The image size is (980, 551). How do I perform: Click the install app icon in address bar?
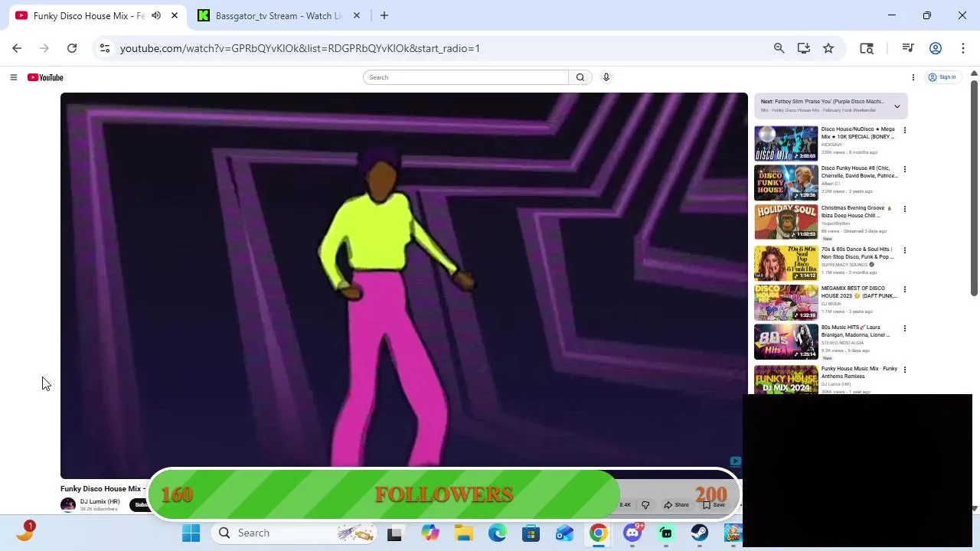tap(804, 48)
